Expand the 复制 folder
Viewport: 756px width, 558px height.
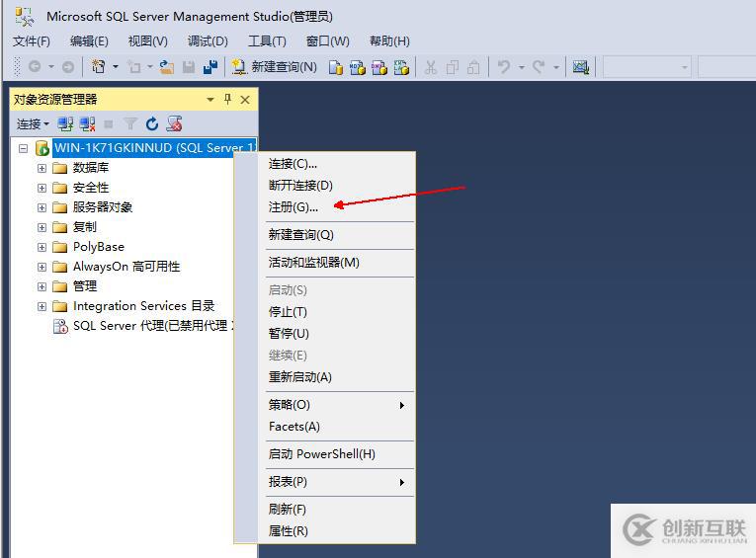pyautogui.click(x=42, y=227)
